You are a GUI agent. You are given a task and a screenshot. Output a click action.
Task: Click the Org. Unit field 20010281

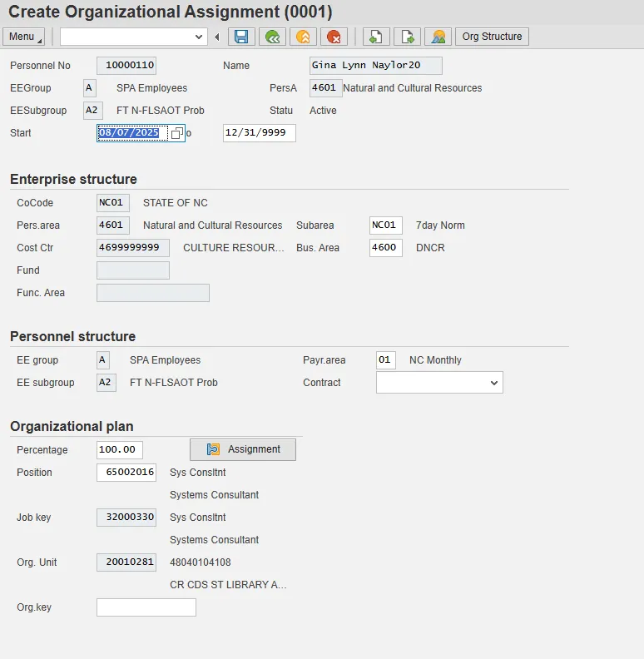(x=126, y=562)
